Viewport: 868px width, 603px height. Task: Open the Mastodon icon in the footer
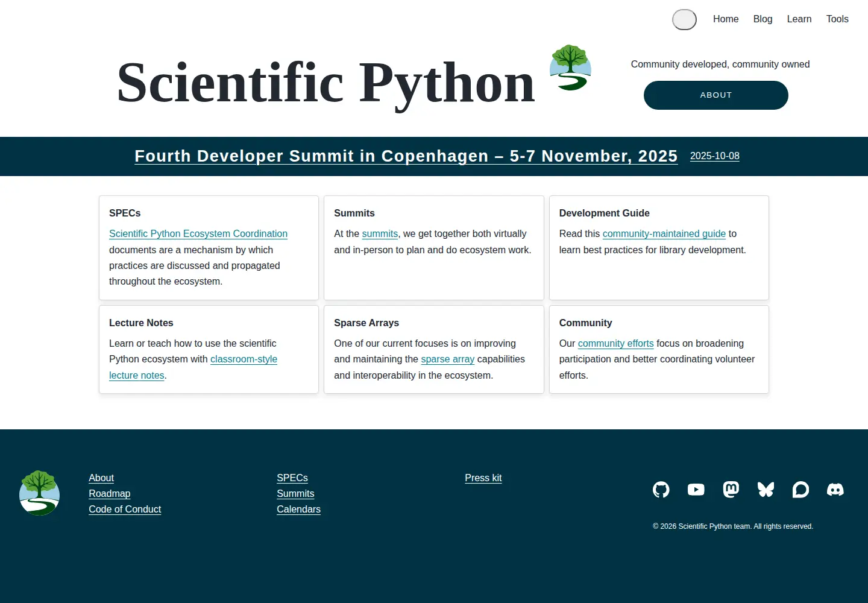click(x=731, y=490)
